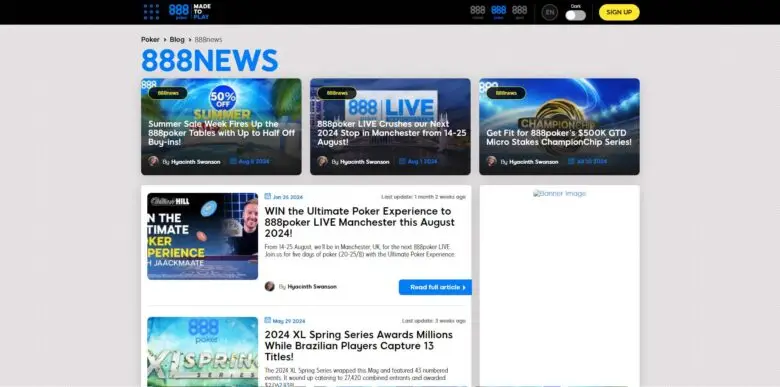Click Hyacinth Swanson under Ultimate Poker Experience article
Viewport: 780px width, 387px height.
click(x=312, y=287)
